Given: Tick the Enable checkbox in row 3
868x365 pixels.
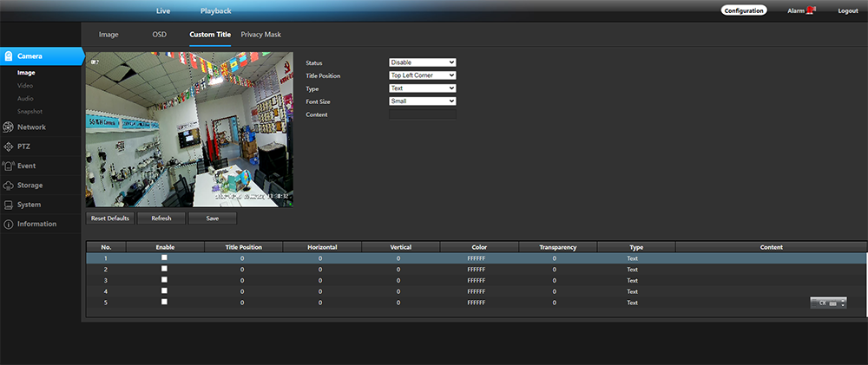Looking at the screenshot, I should (x=164, y=280).
